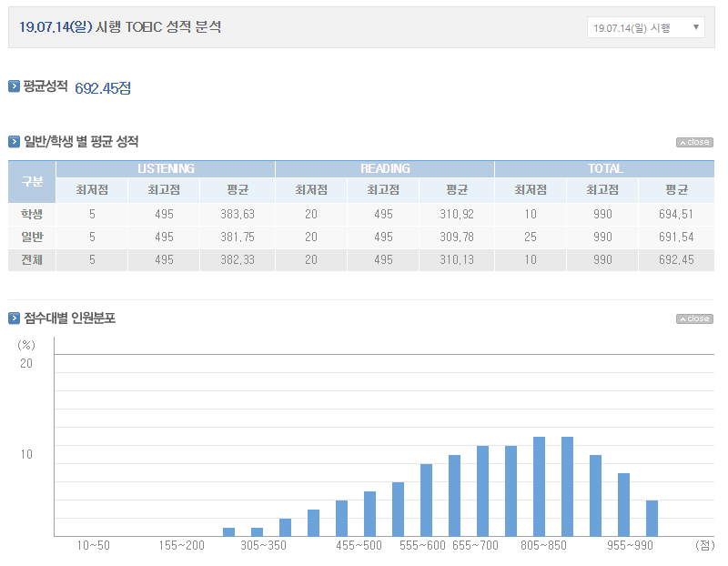Click the rightmost bar in the distribution chart

[652, 518]
